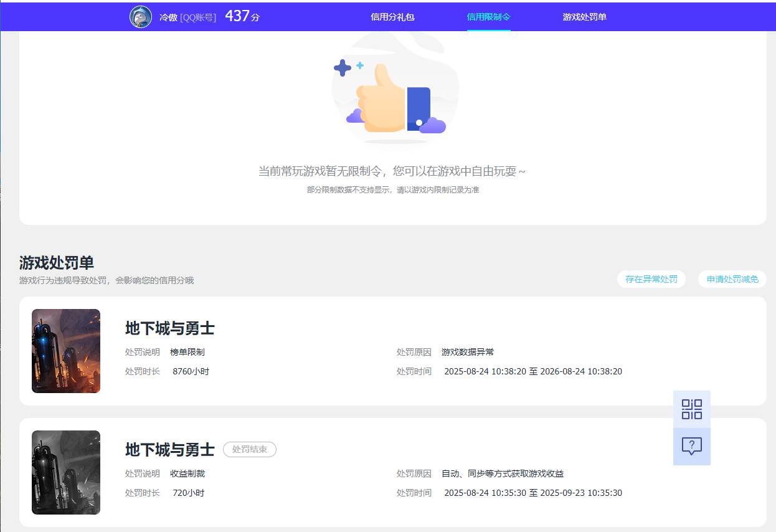This screenshot has width=776, height=532.
Task: Click the 存在异常处罚 button
Action: tap(651, 279)
